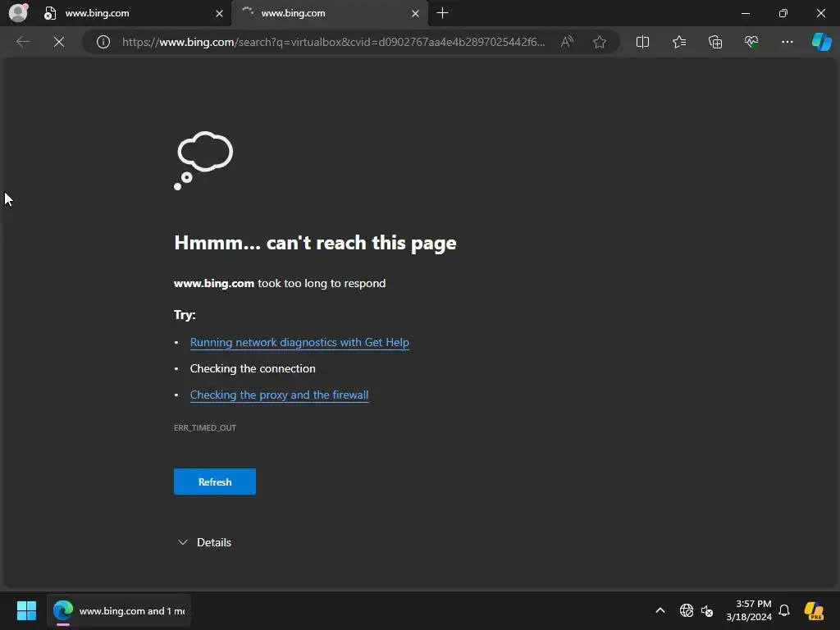Open the Copilot sidebar icon

coord(821,42)
